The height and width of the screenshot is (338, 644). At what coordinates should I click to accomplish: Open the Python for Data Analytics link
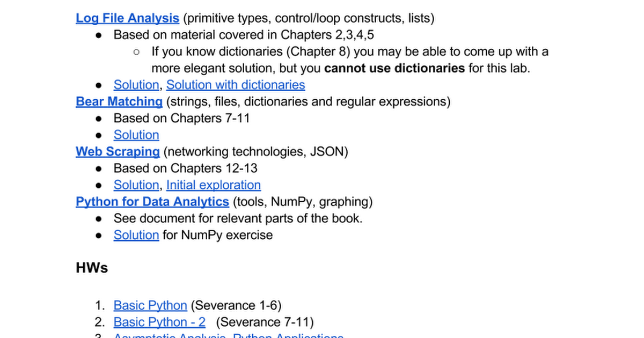152,202
